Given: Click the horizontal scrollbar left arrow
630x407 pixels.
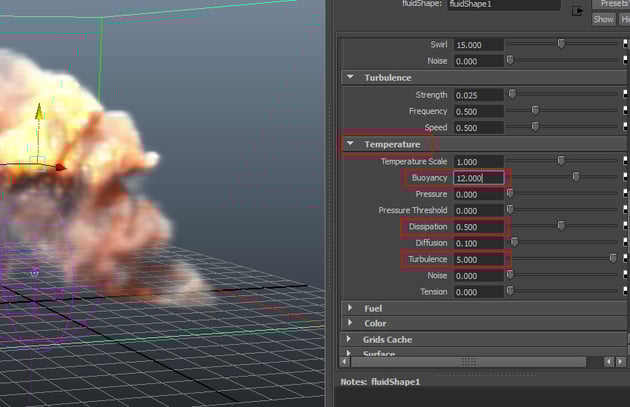Looking at the screenshot, I should (344, 362).
